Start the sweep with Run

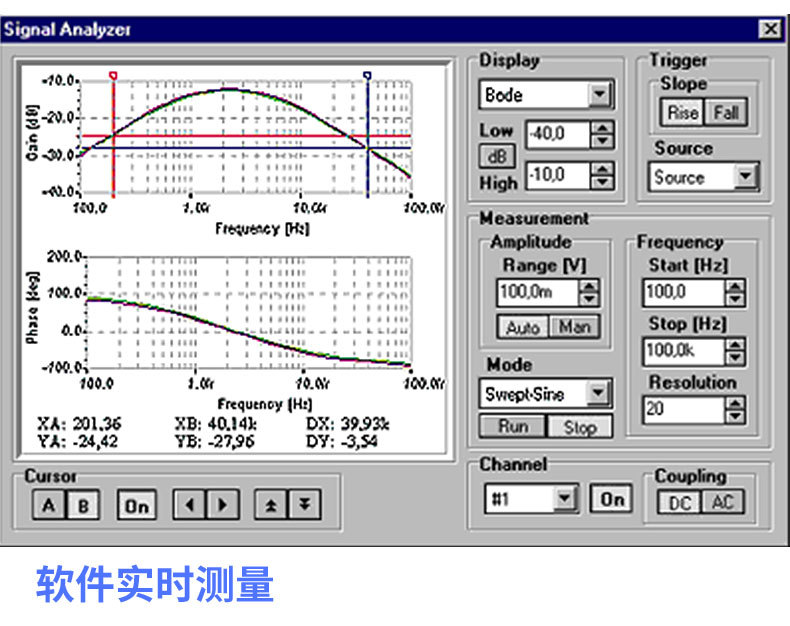513,426
